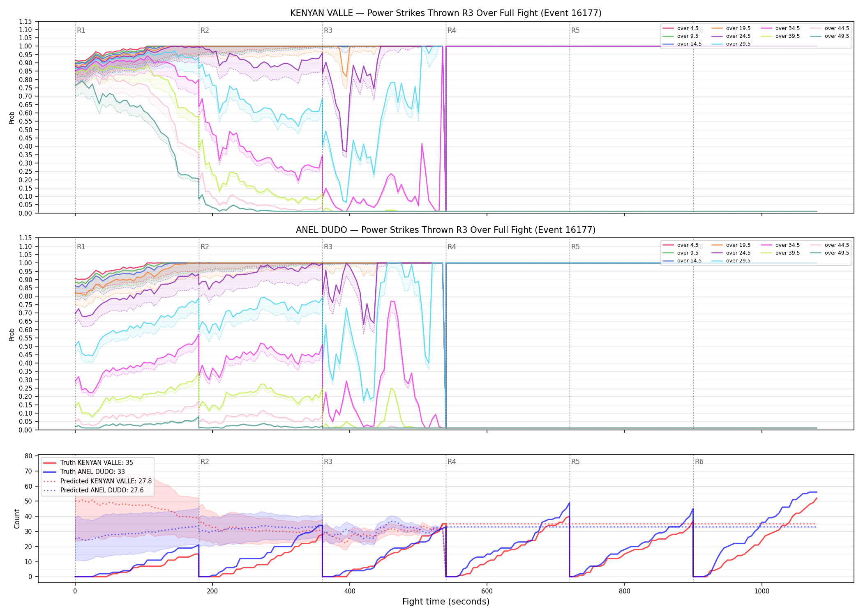Click the 200 tick on the time axis

(x=212, y=591)
